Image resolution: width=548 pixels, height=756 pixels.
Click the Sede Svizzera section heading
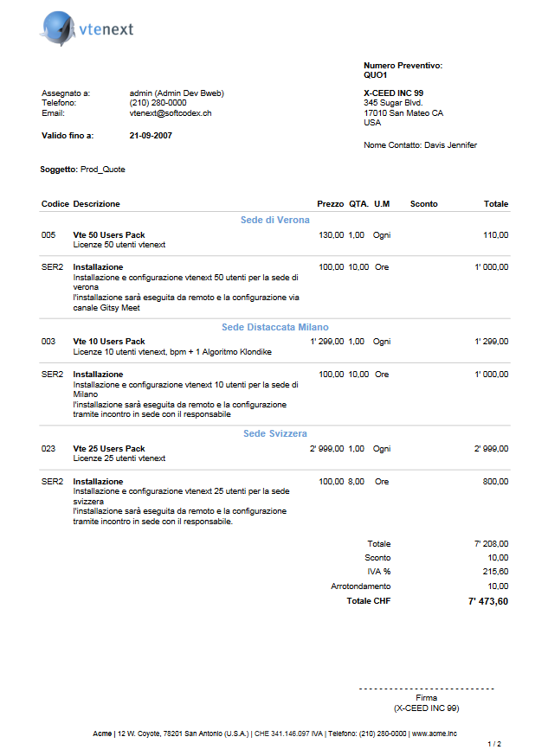coord(274,433)
